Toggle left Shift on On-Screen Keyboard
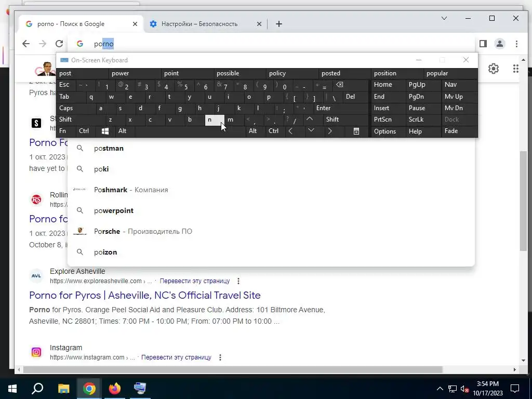Image resolution: width=532 pixels, height=399 pixels. tap(81, 119)
